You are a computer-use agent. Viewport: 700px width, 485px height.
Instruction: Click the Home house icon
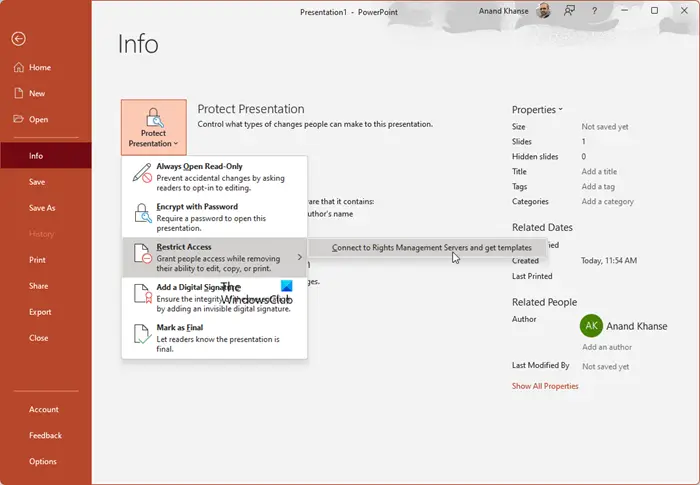click(x=18, y=67)
